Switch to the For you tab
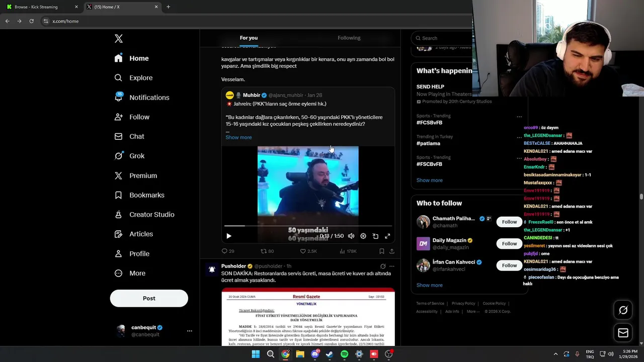The width and height of the screenshot is (644, 362). (249, 38)
